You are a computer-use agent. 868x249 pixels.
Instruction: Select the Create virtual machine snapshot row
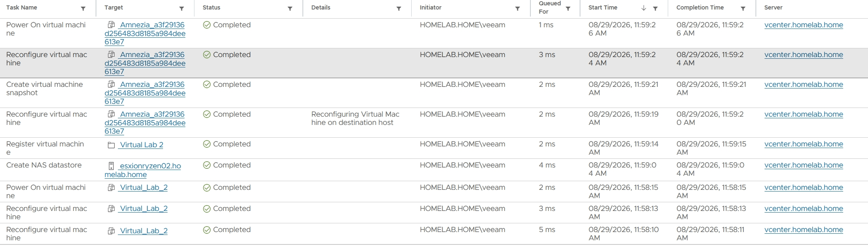pyautogui.click(x=434, y=93)
